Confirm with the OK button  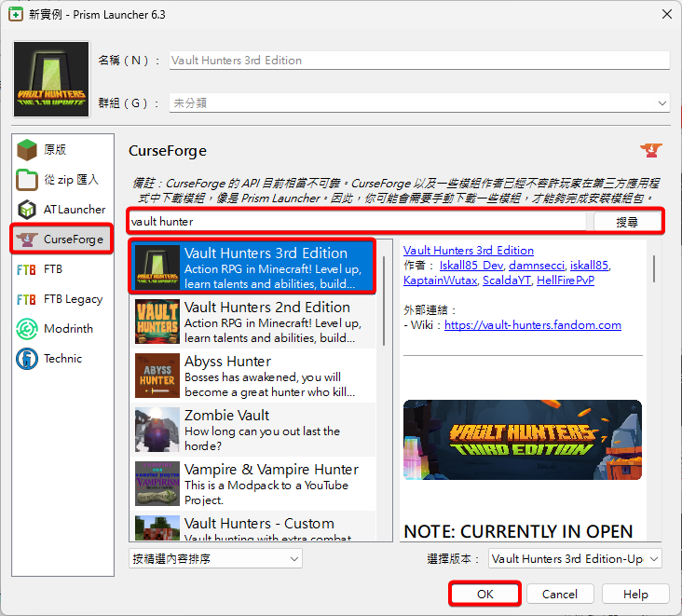coord(484,594)
